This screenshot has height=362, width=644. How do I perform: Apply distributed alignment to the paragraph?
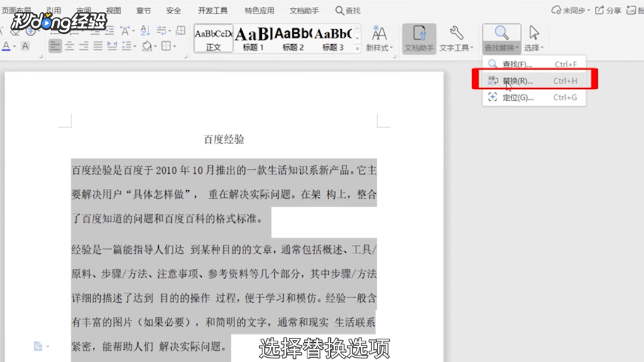pos(112,46)
